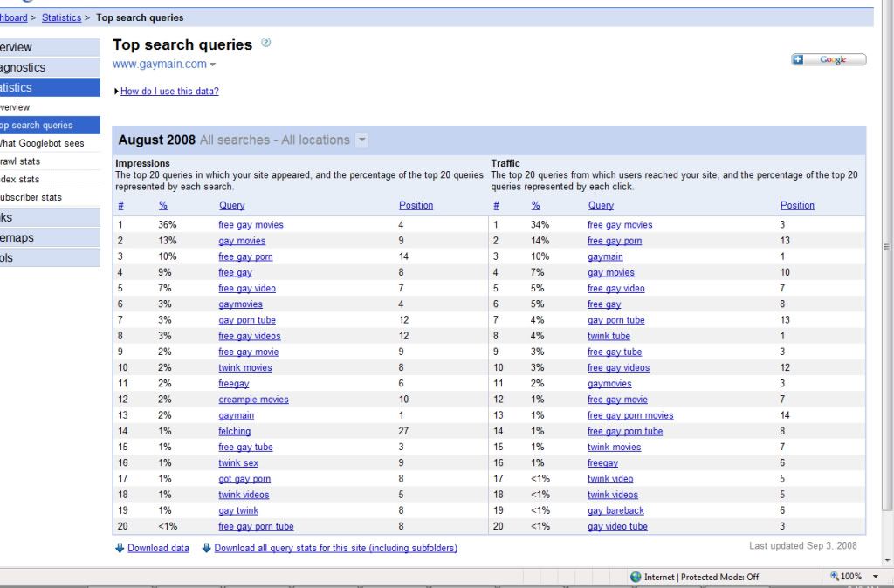Click the Add to Google plus button

[x=798, y=60]
